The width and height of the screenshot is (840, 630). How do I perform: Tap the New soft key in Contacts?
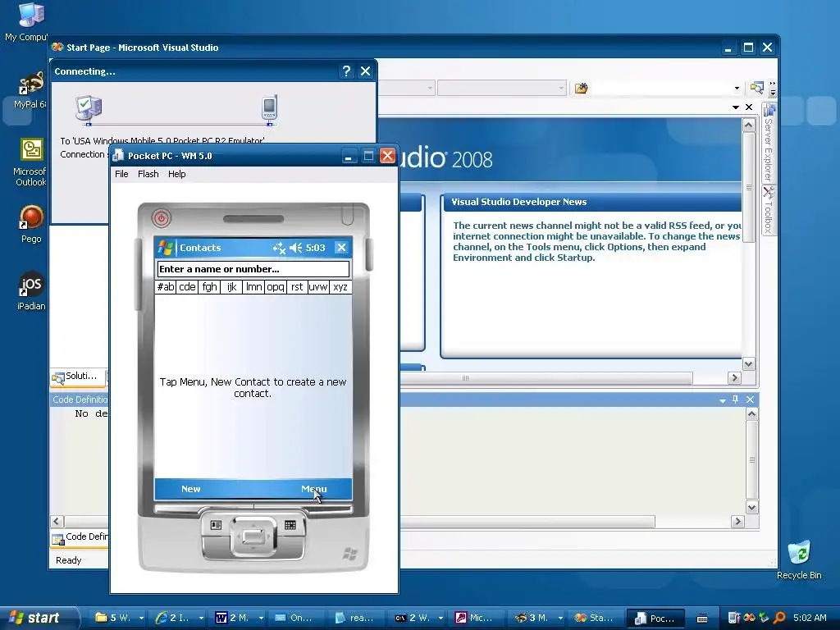point(190,489)
